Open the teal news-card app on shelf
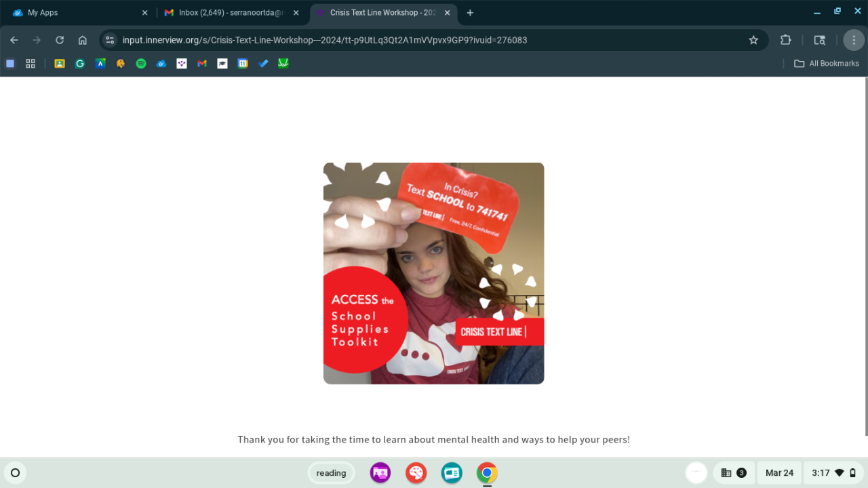The image size is (868, 488). tap(451, 473)
